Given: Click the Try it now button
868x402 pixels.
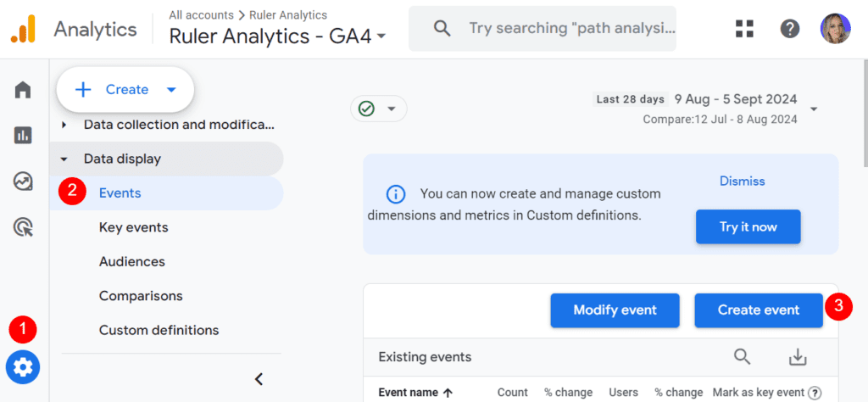Looking at the screenshot, I should click(x=748, y=226).
